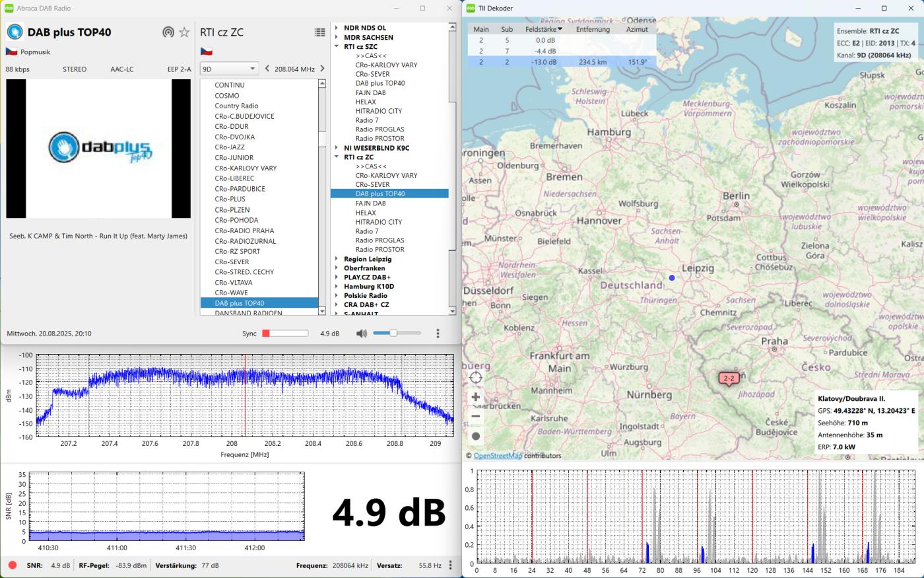
Task: Expand CRA DAB+ CZ ensemble
Action: point(336,305)
